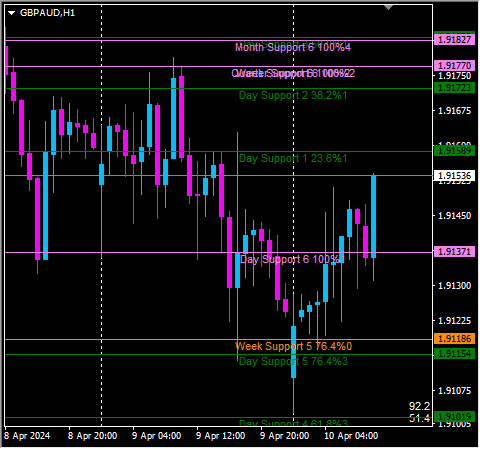
Task: Click the 1.91225 price scale value
Action: [455, 321]
